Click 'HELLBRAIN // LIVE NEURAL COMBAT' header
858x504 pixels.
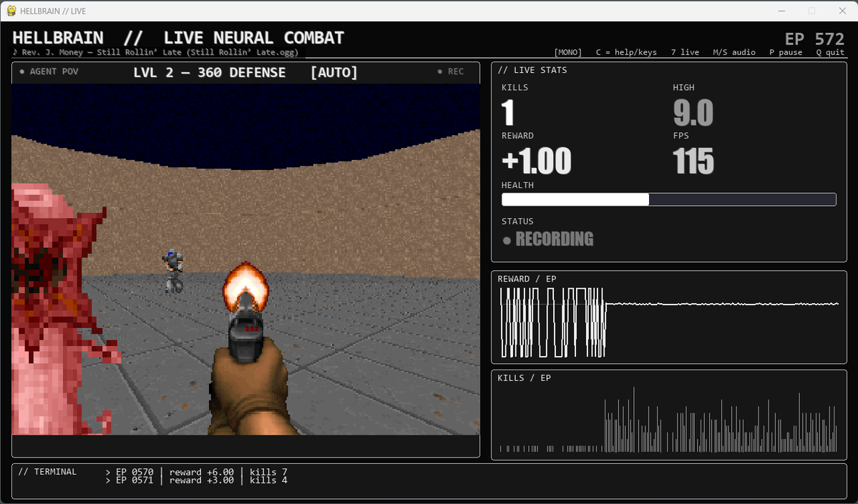pyautogui.click(x=178, y=38)
